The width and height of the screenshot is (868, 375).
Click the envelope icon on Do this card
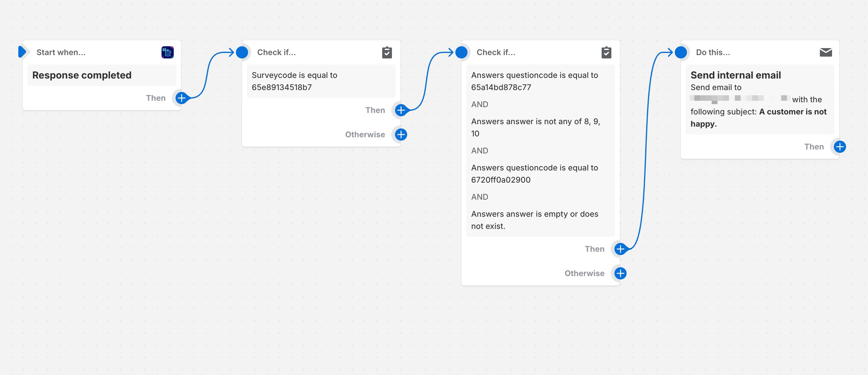click(826, 52)
